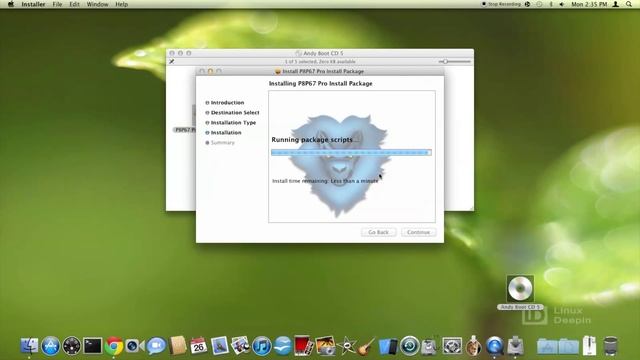Viewport: 640px width, 360px height.
Task: Open the zip archive file in dock
Action: pyautogui.click(x=589, y=346)
